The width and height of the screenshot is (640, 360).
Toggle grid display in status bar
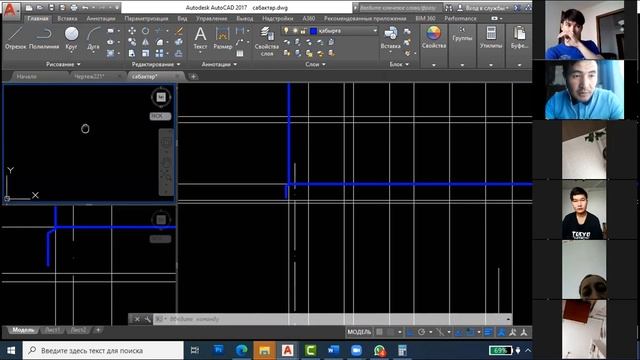click(379, 332)
